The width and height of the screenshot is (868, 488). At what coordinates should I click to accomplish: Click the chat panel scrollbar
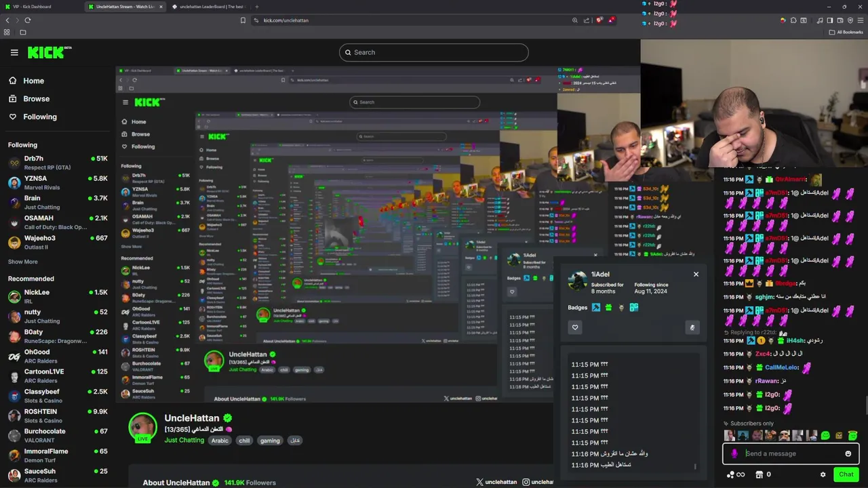(x=865, y=405)
